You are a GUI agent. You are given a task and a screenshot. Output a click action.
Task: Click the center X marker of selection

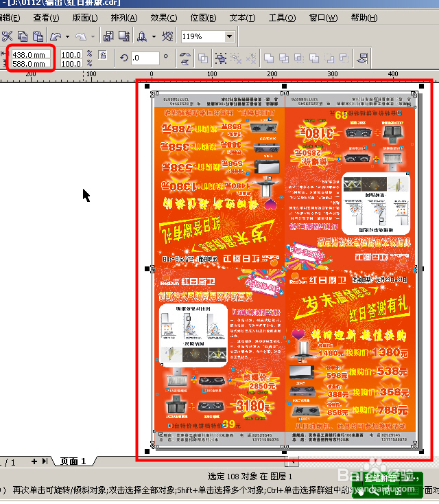[284, 268]
